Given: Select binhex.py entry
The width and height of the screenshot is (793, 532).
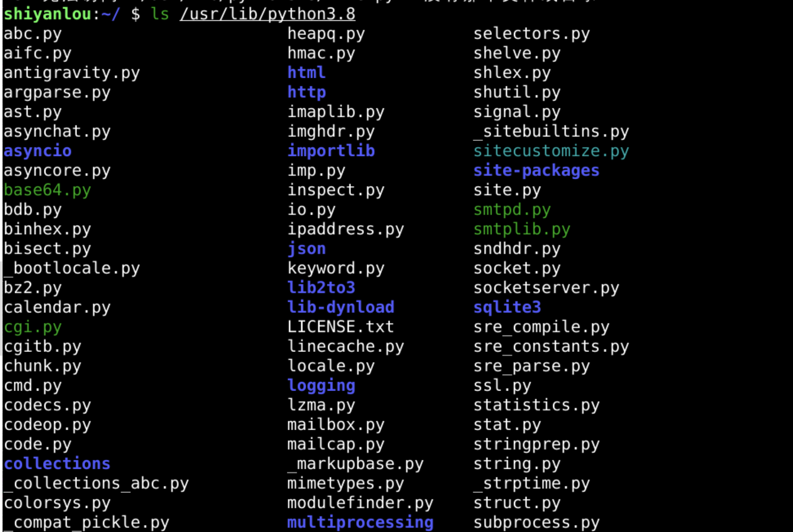Looking at the screenshot, I should click(x=47, y=229).
